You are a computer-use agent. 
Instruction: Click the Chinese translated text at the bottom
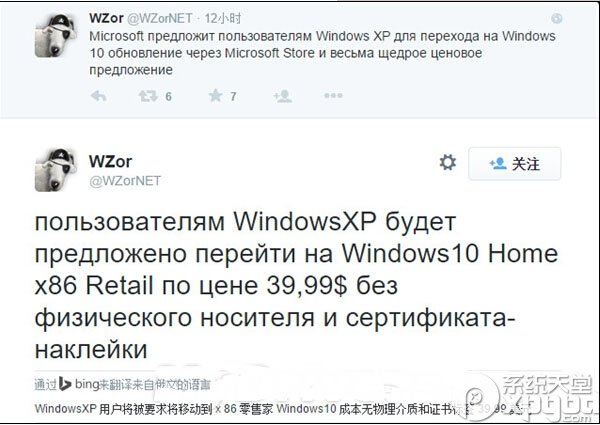(277, 409)
